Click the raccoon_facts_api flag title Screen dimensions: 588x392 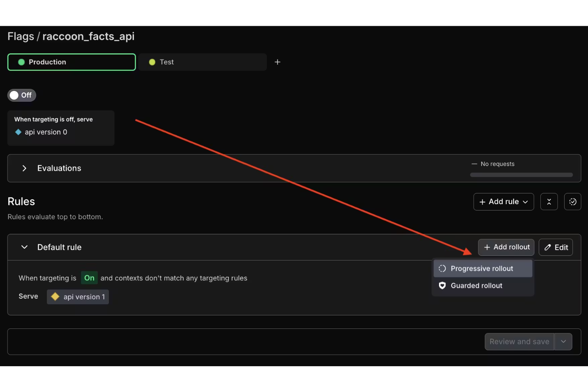pyautogui.click(x=88, y=37)
